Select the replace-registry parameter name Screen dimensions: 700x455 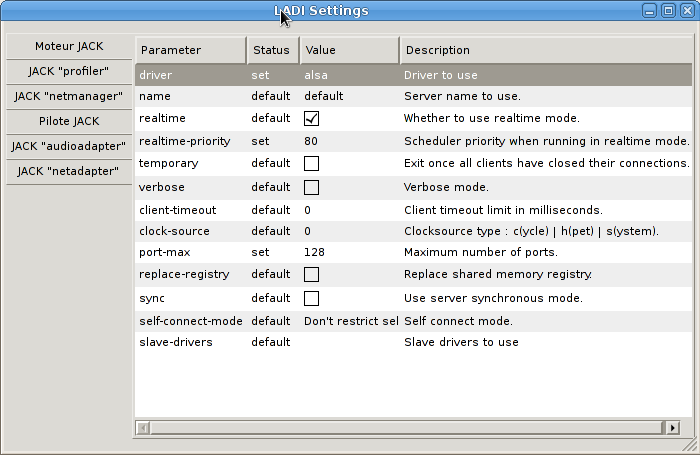coord(184,274)
